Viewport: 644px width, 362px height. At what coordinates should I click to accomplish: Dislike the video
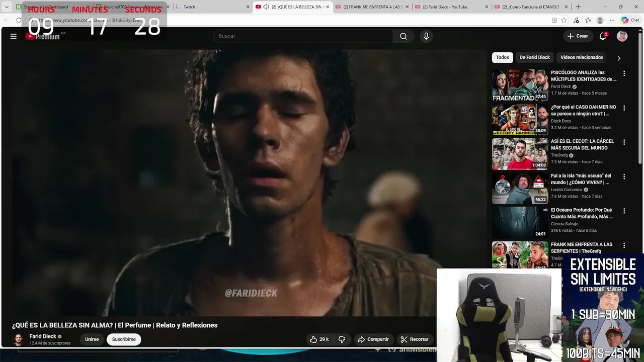[342, 339]
